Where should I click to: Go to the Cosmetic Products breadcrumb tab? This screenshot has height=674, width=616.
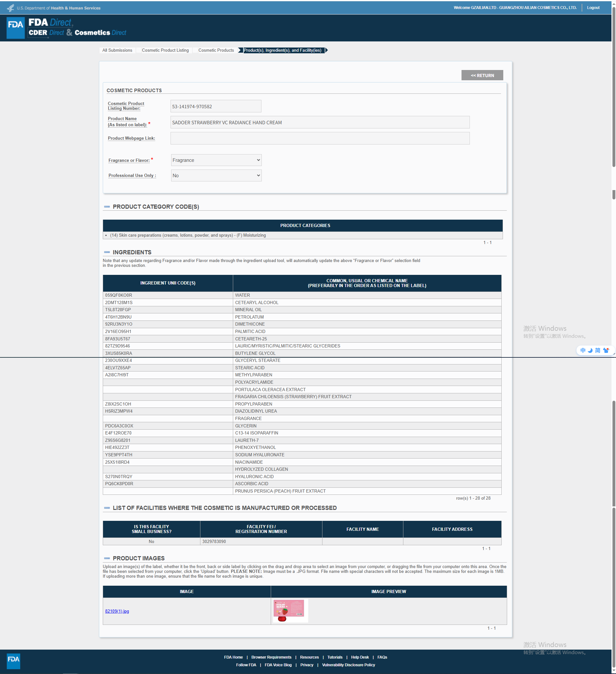pos(216,50)
